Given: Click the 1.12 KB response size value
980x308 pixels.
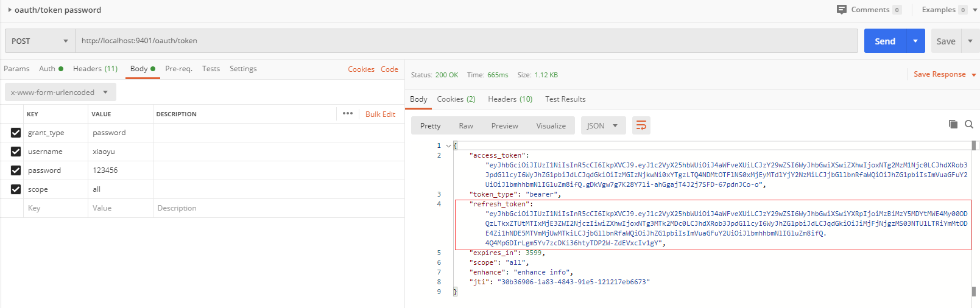Looking at the screenshot, I should pos(546,75).
